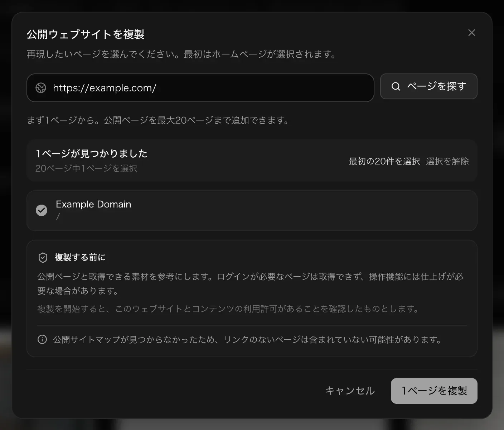This screenshot has height=430, width=504.
Task: Click the 1ページを複製 button
Action: pyautogui.click(x=434, y=391)
